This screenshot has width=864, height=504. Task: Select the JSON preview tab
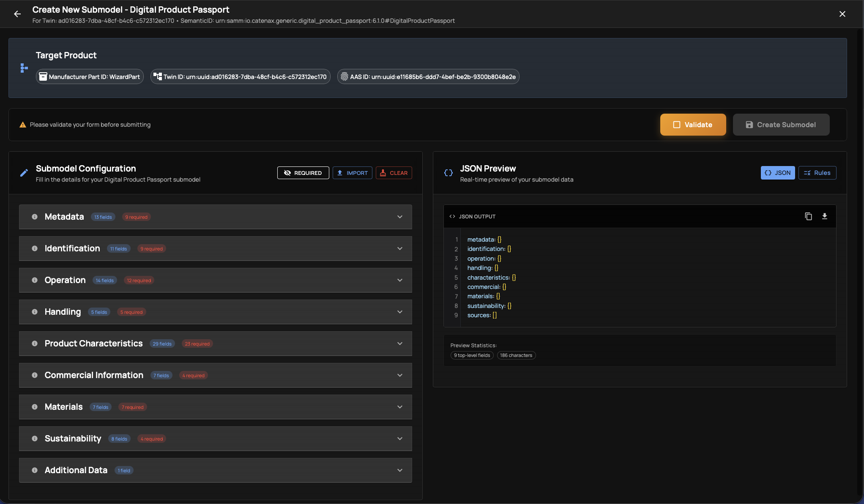tap(777, 173)
